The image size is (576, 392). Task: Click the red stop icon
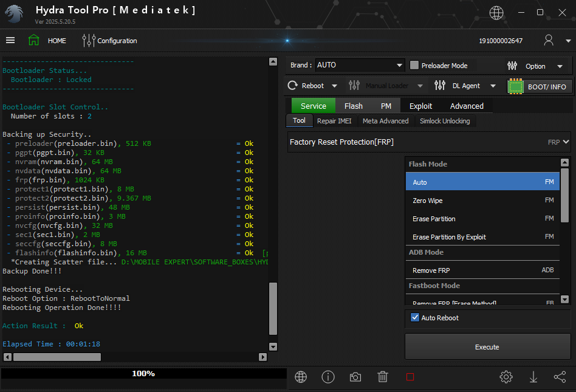pos(410,377)
